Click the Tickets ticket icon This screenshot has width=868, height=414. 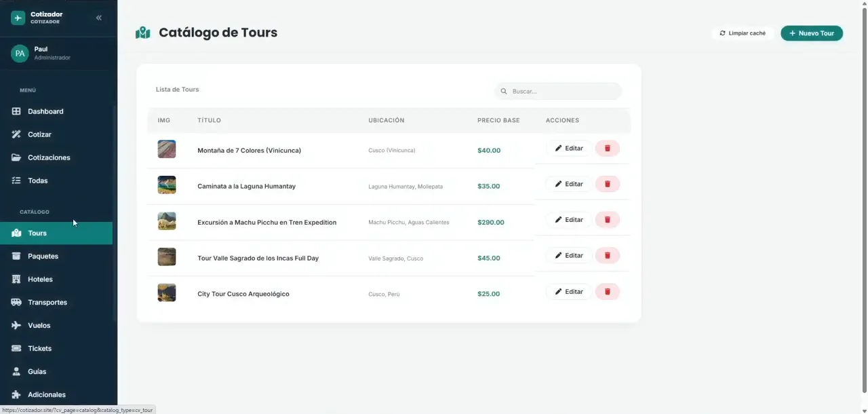coord(16,349)
